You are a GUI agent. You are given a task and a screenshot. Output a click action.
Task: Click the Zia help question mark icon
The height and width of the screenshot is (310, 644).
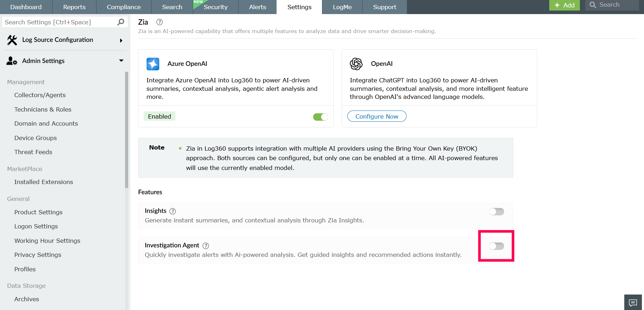click(160, 22)
